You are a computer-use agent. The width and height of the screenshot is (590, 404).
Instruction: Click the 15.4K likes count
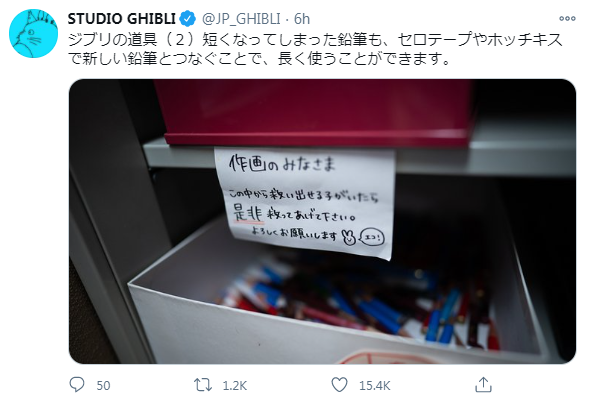pos(375,386)
